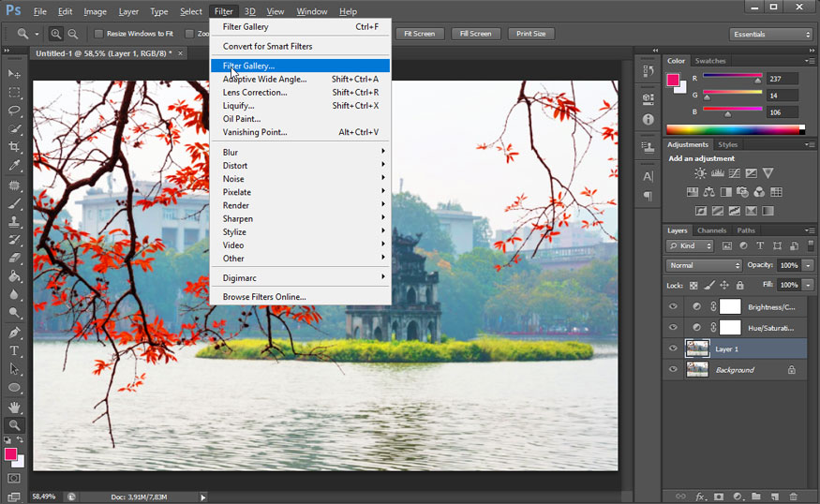
Task: Click the color spectrum ramp bar
Action: point(735,129)
